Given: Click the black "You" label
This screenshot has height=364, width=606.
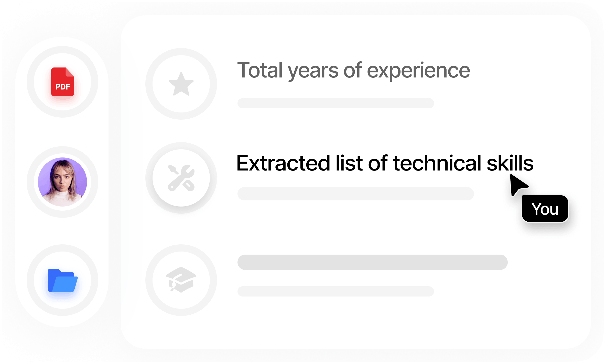Looking at the screenshot, I should point(545,209).
